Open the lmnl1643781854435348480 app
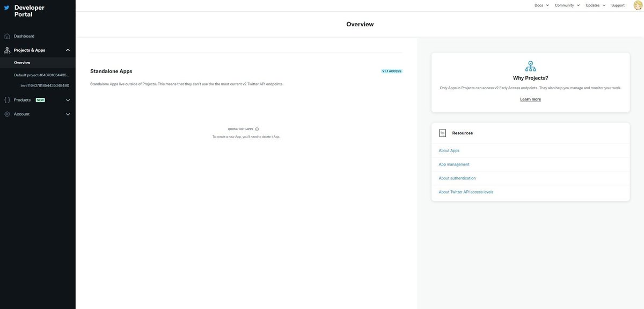644x309 pixels. 45,85
